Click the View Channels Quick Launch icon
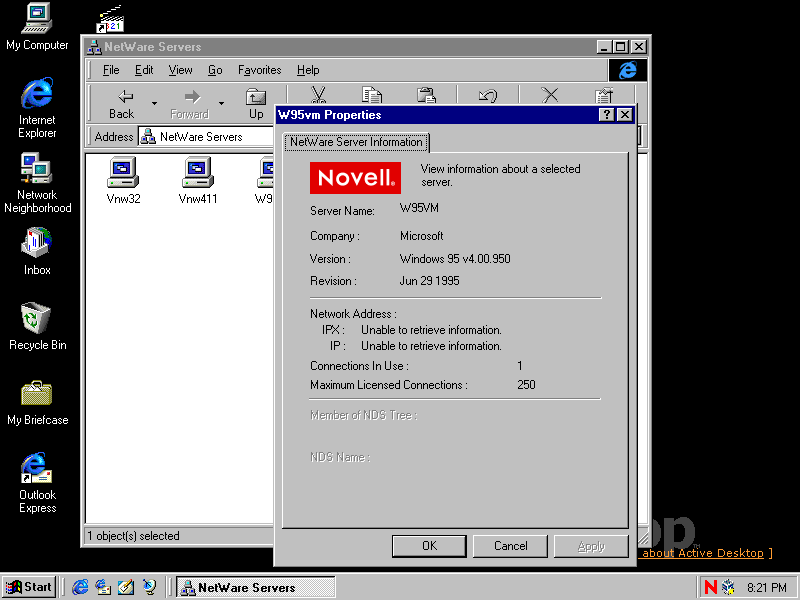800x600 pixels. (149, 587)
